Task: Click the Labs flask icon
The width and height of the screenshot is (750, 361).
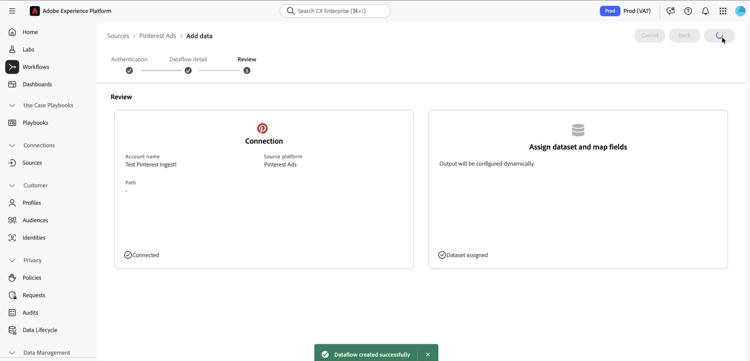Action: [x=12, y=49]
